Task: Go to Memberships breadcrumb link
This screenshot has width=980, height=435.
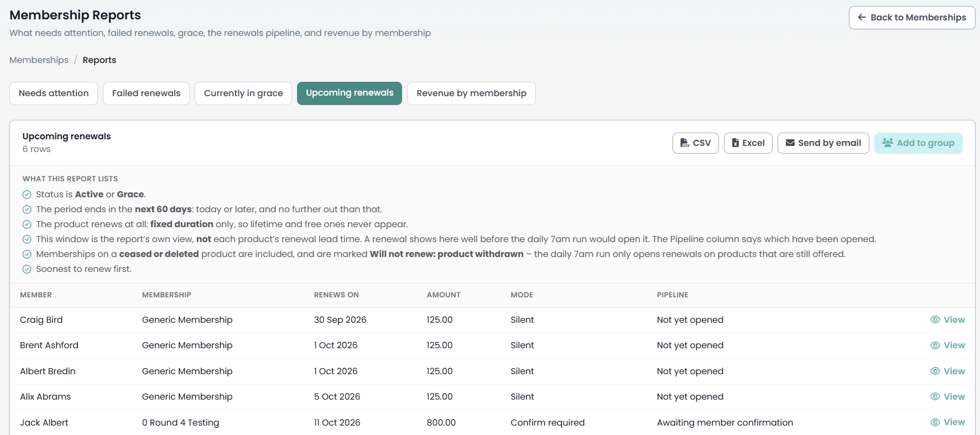Action: tap(39, 60)
